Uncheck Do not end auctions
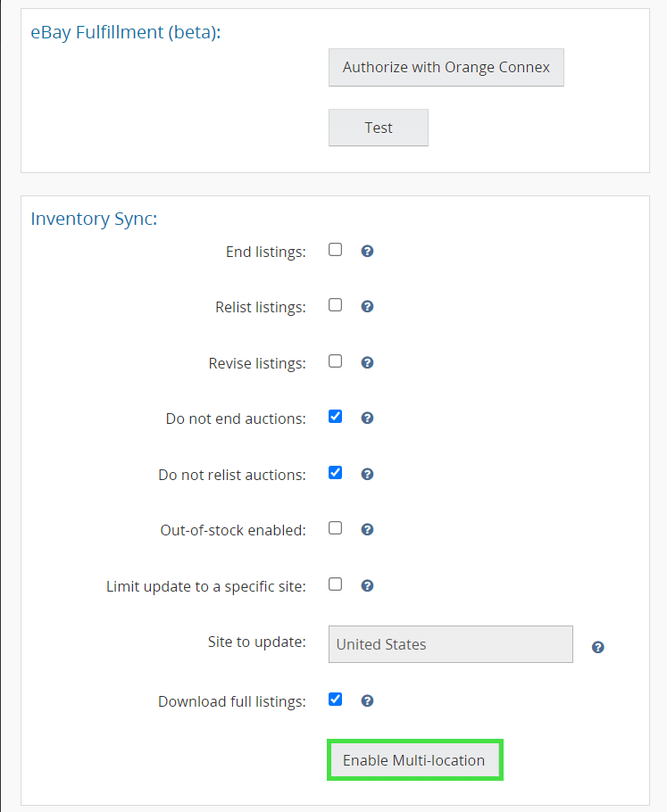Viewport: 667px width, 812px height. 336,417
